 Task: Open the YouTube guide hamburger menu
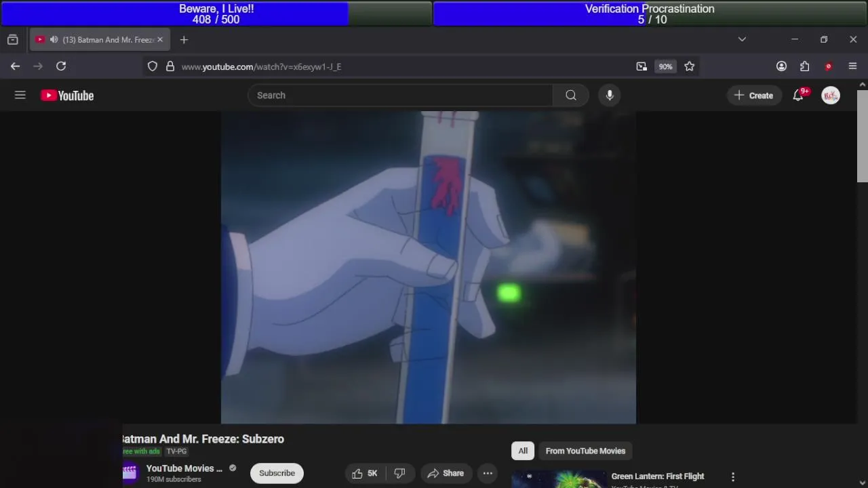20,96
